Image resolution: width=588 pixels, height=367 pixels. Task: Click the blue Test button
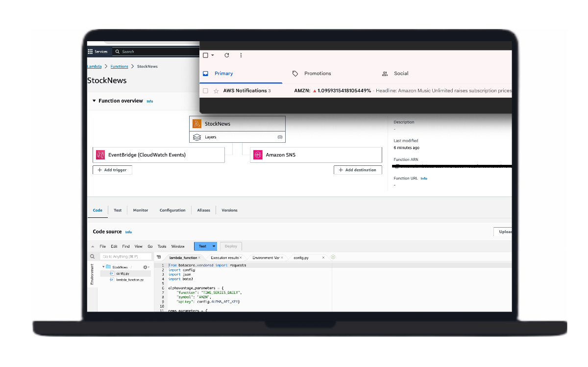click(202, 246)
